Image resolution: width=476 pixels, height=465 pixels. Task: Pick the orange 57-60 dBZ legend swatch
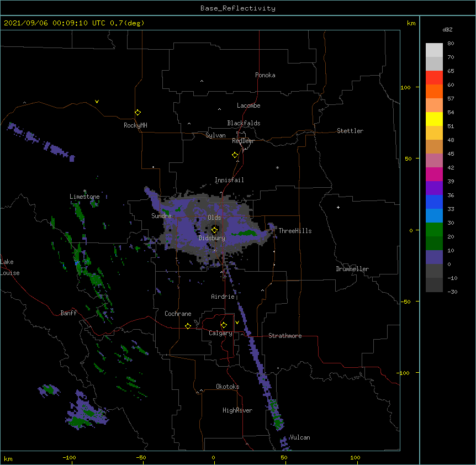point(434,91)
